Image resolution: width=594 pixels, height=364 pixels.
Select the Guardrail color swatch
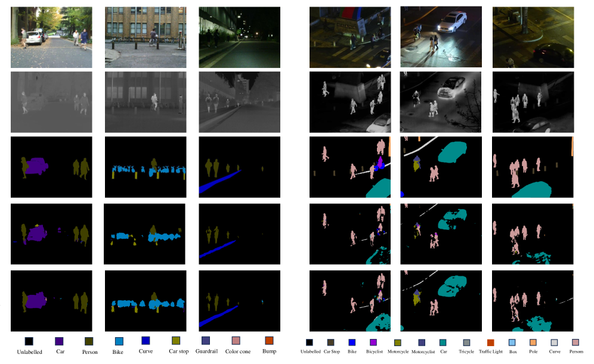pos(206,341)
